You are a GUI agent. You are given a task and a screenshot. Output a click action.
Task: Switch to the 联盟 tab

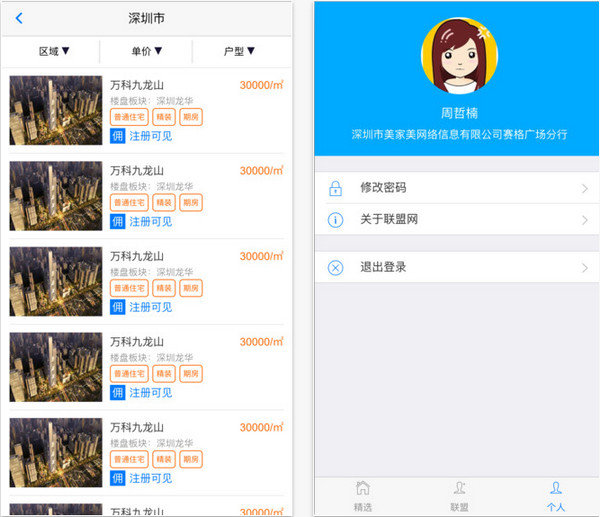(459, 496)
